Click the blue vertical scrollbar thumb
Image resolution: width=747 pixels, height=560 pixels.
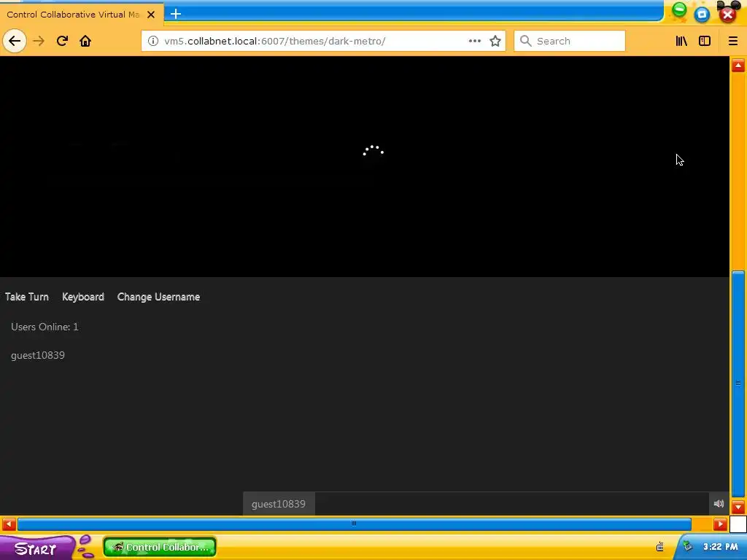[738, 384]
